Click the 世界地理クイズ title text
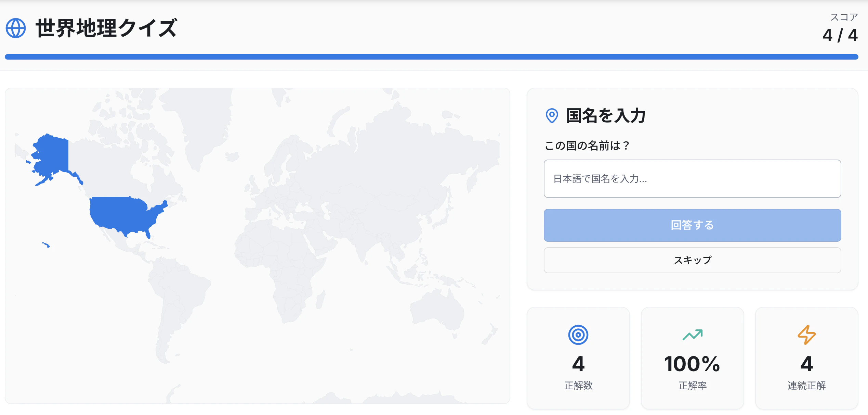The height and width of the screenshot is (415, 868). [106, 28]
